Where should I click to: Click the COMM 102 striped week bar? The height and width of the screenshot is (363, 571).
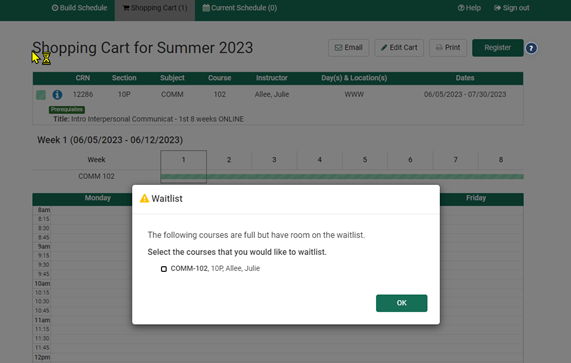click(x=342, y=177)
